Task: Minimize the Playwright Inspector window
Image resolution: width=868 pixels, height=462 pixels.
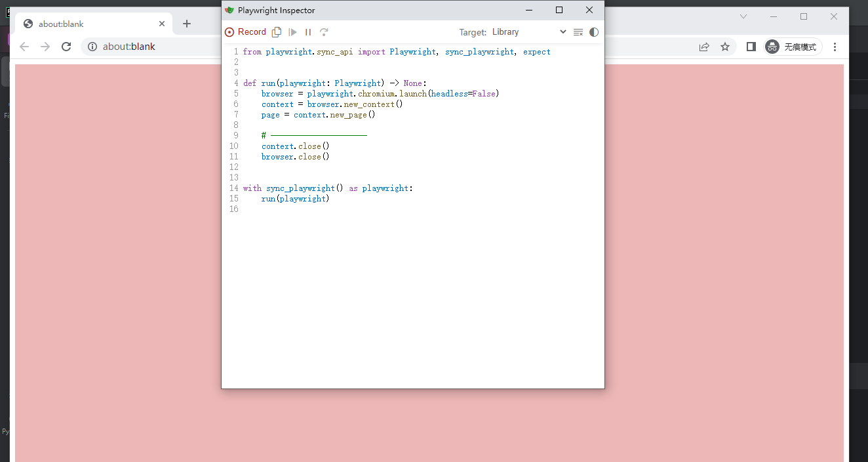Action: 529,10
